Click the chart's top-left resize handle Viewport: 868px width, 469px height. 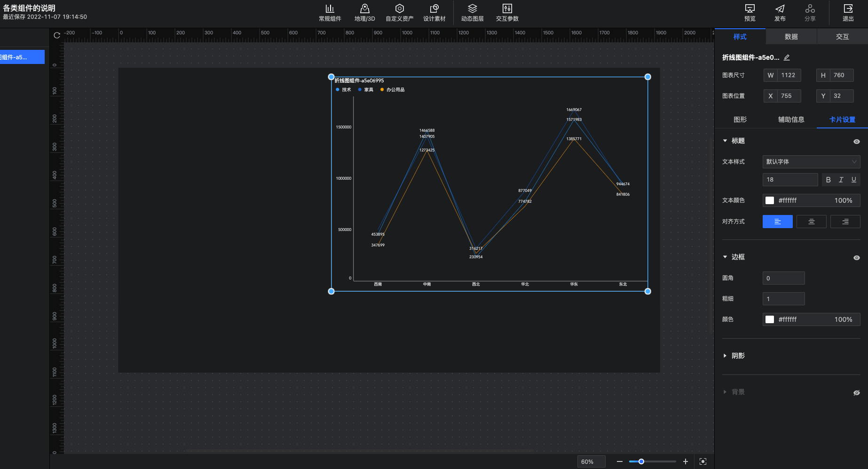(x=331, y=77)
